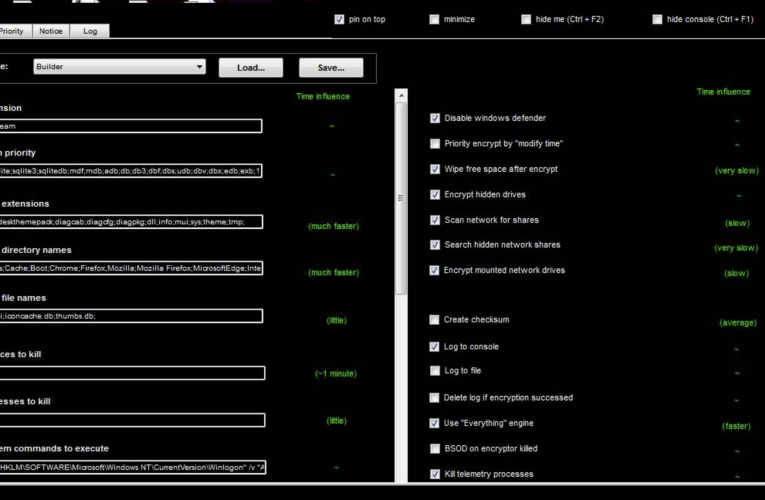Toggle Use "Everything" engine checkbox
Screen dimensions: 765x500
click(434, 423)
